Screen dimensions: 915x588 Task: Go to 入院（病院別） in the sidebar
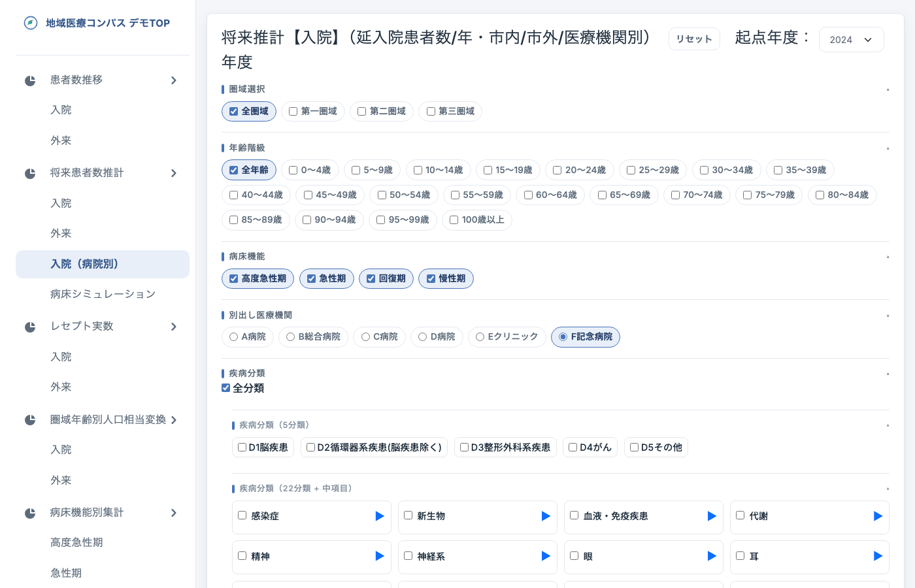pyautogui.click(x=103, y=265)
